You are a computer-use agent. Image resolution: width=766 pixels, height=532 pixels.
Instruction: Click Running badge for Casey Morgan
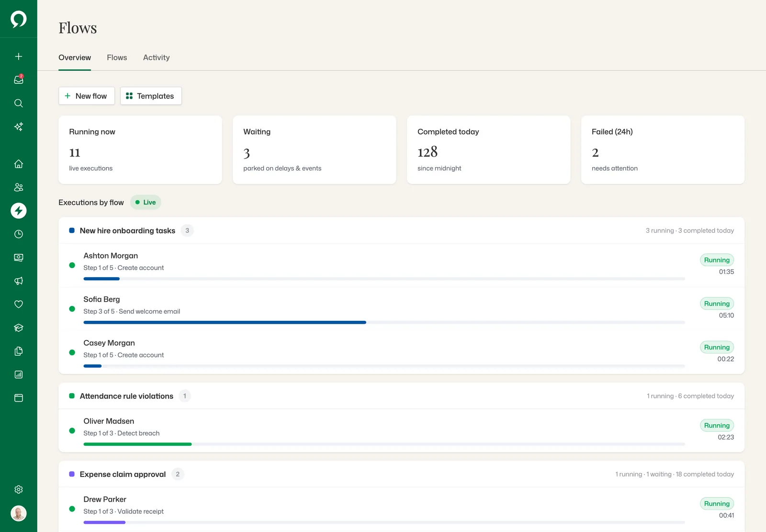click(717, 347)
